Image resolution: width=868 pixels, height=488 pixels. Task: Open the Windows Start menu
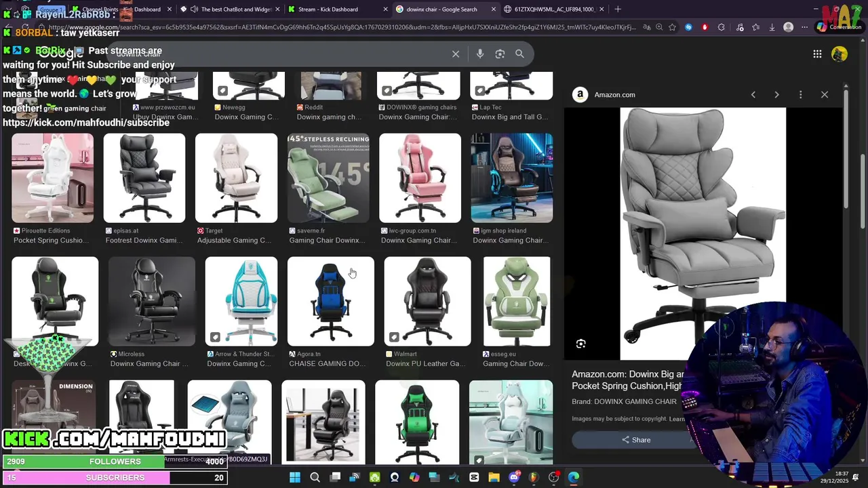tap(295, 477)
